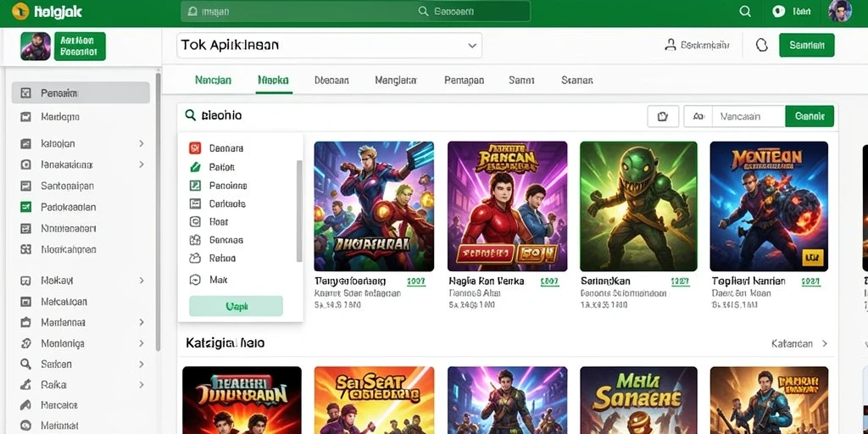The image size is (868, 434).
Task: Click the light green Uapk button
Action: click(x=236, y=306)
